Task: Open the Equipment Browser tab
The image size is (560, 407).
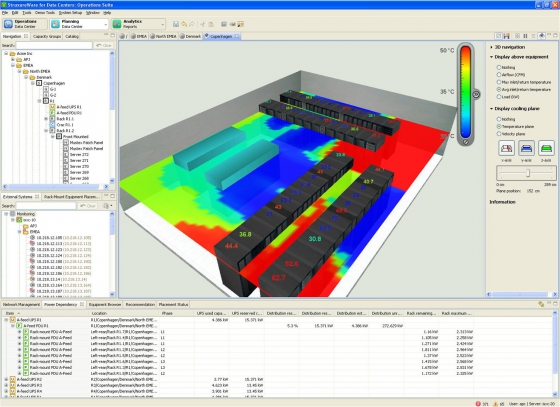Action: (105, 305)
